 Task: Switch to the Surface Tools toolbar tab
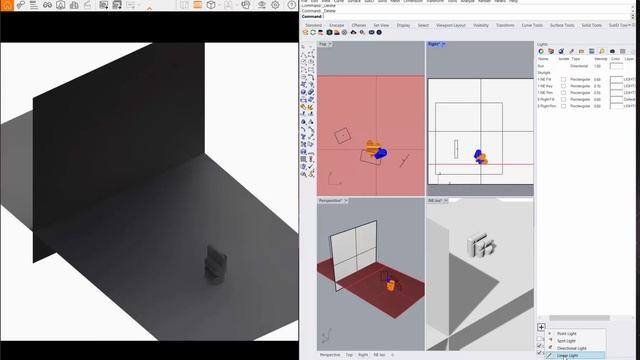point(562,25)
